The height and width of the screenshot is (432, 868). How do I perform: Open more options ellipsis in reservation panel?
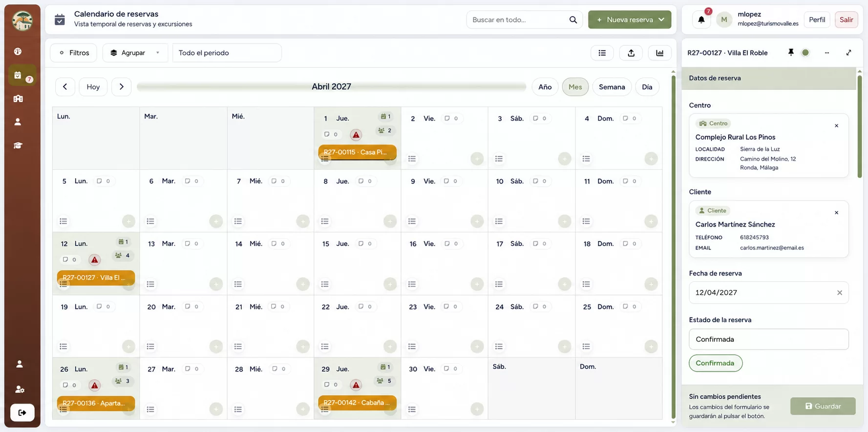[x=827, y=53]
